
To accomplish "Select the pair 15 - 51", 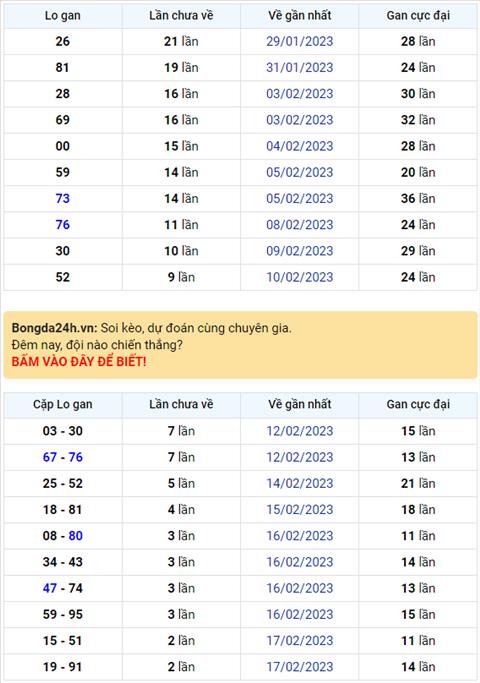I will (63, 640).
